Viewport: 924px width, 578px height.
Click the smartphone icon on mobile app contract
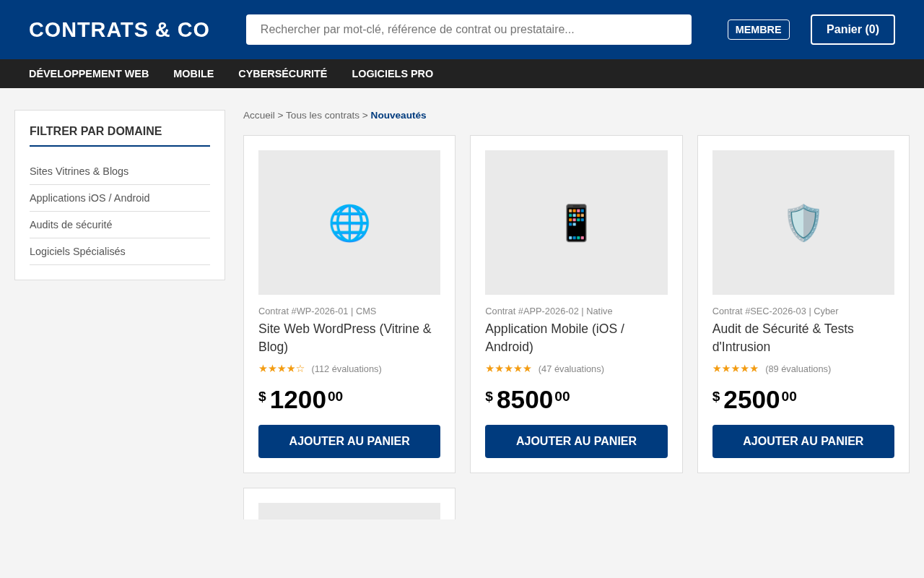click(576, 223)
